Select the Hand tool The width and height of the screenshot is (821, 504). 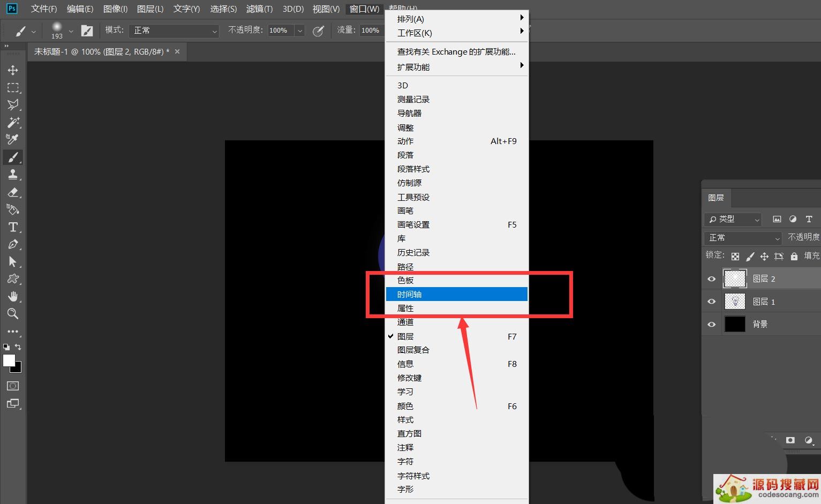tap(13, 296)
